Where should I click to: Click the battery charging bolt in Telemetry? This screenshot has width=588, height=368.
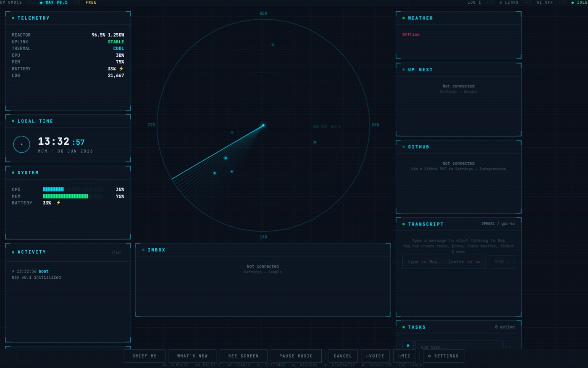pyautogui.click(x=121, y=69)
